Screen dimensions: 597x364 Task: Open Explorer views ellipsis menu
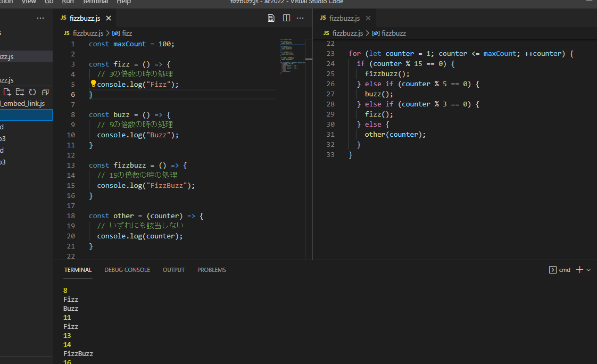point(40,18)
